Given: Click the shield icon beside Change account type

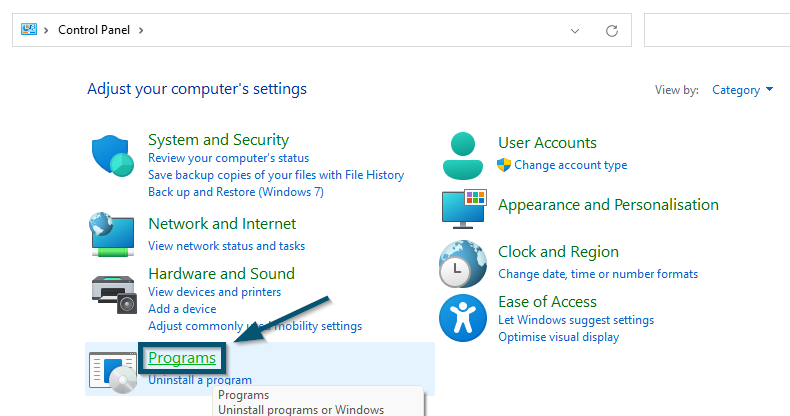Looking at the screenshot, I should pos(504,165).
